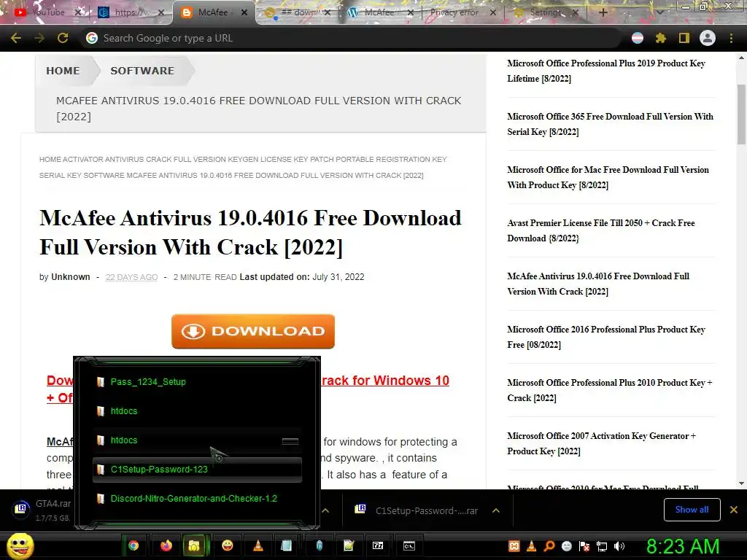The image size is (747, 560).
Task: Select Discord-Nitro-Generator-and-Checker-1.2 in popup list
Action: pyautogui.click(x=197, y=499)
